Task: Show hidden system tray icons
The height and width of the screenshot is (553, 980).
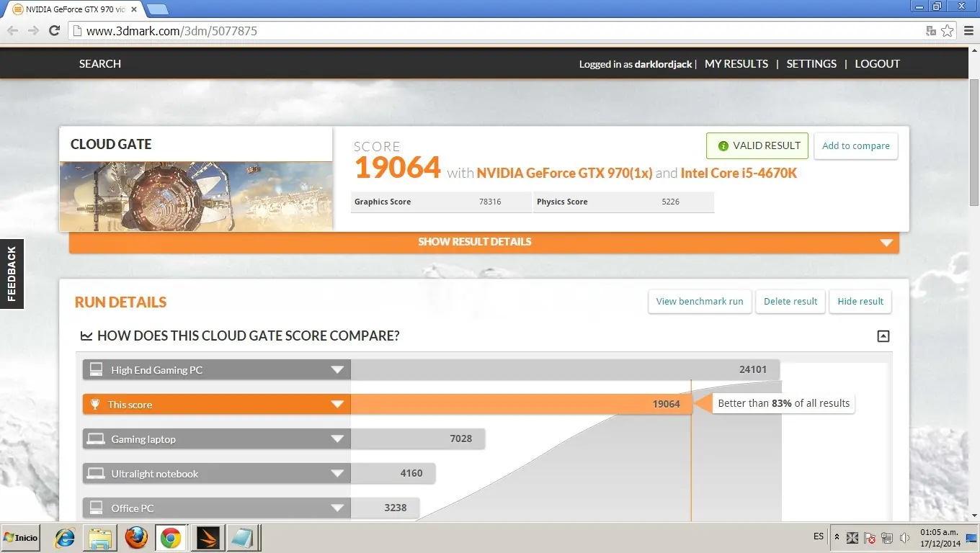Action: pyautogui.click(x=837, y=537)
